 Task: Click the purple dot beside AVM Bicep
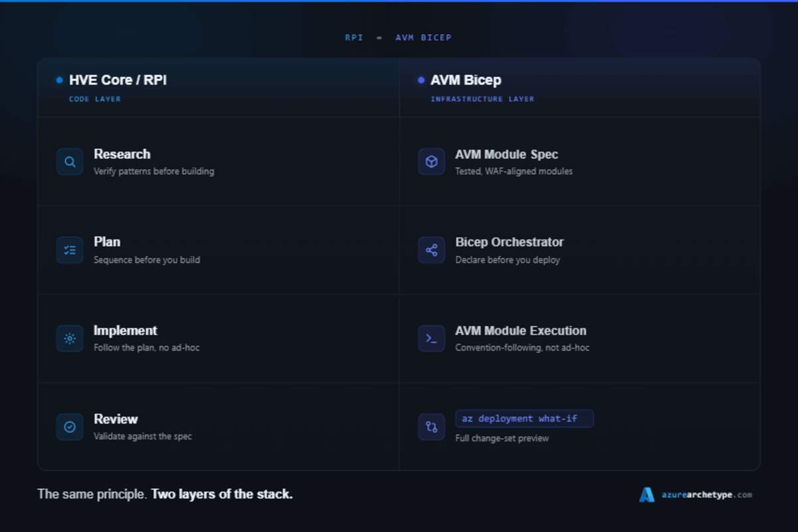[421, 80]
